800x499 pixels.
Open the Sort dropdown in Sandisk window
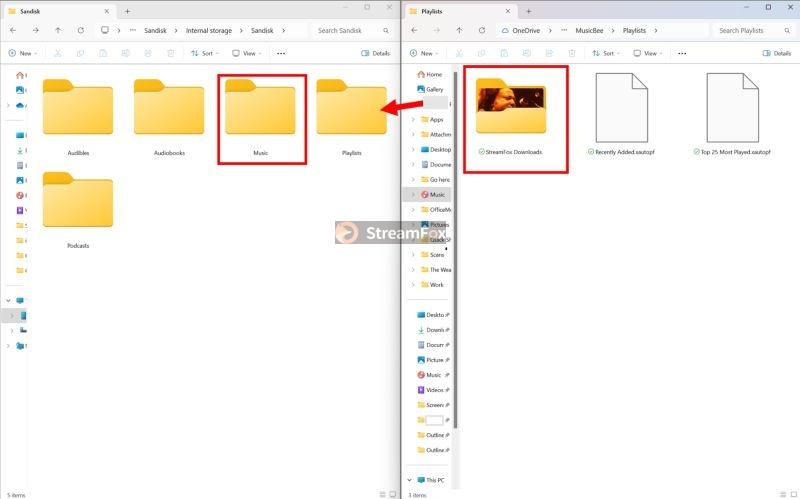tap(205, 53)
